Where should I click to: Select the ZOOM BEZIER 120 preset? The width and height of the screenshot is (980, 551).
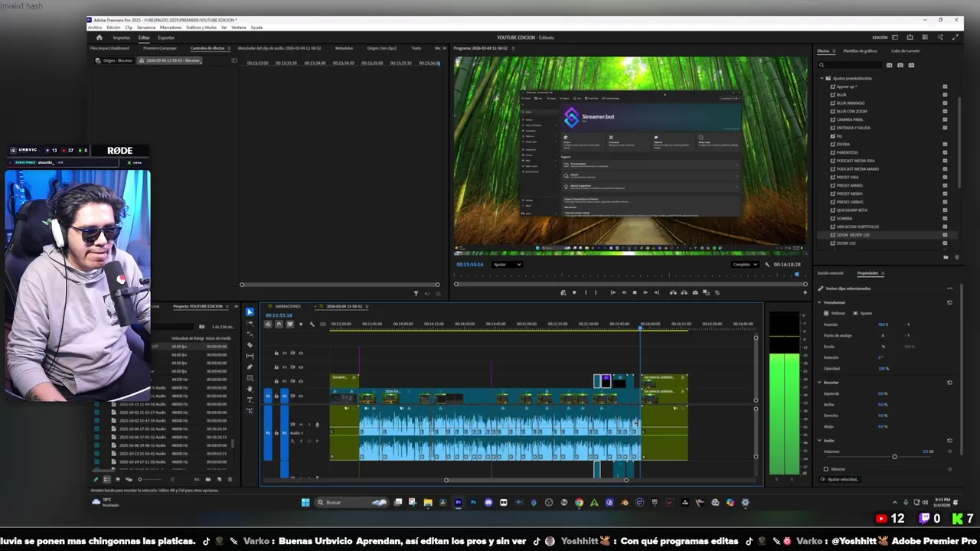tap(853, 235)
